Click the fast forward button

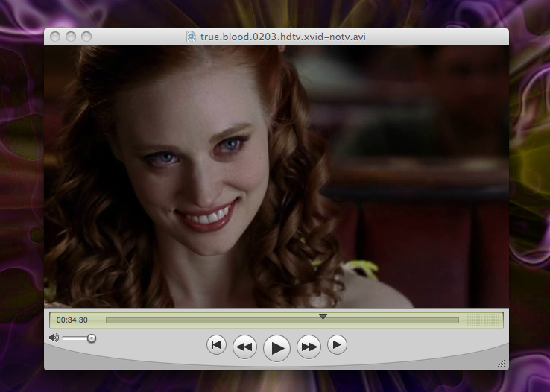click(x=309, y=346)
